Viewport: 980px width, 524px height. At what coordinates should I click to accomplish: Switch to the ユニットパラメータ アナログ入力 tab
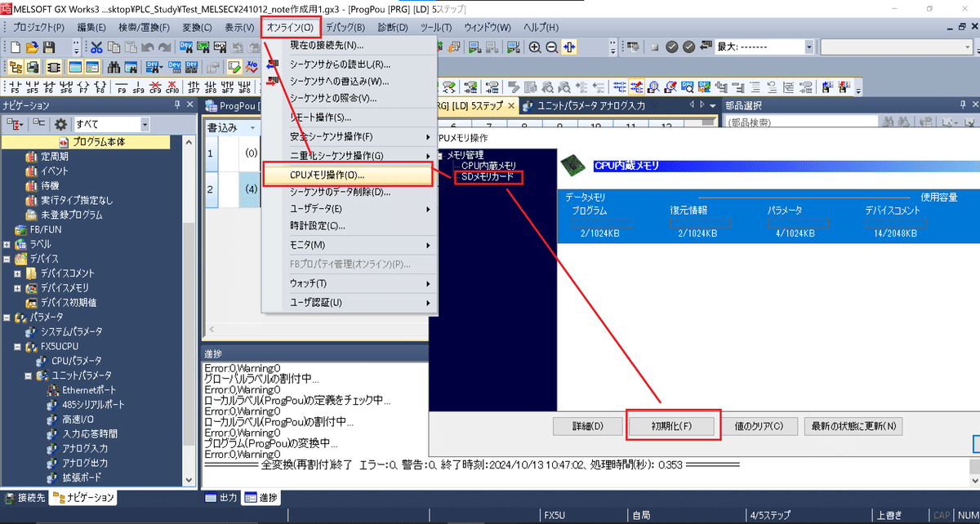click(592, 105)
